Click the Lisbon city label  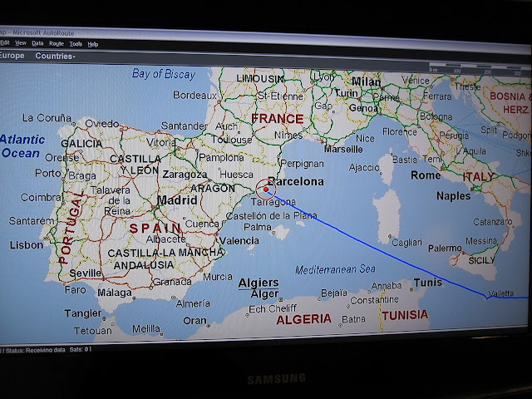point(27,245)
